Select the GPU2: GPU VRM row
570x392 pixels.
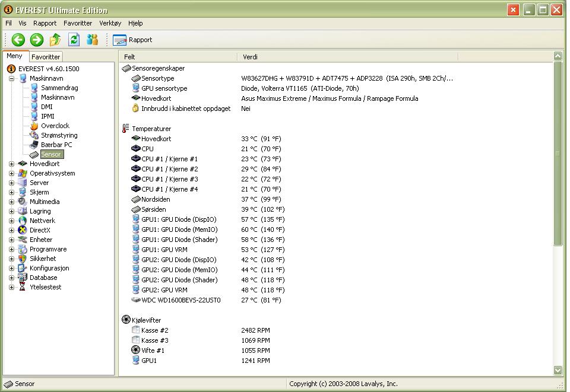208,290
